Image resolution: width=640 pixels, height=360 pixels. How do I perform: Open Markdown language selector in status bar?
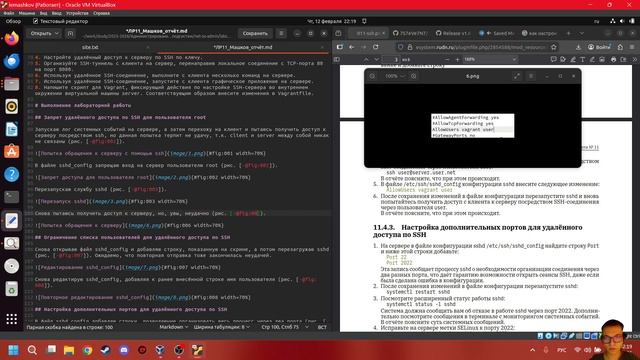(x=173, y=327)
